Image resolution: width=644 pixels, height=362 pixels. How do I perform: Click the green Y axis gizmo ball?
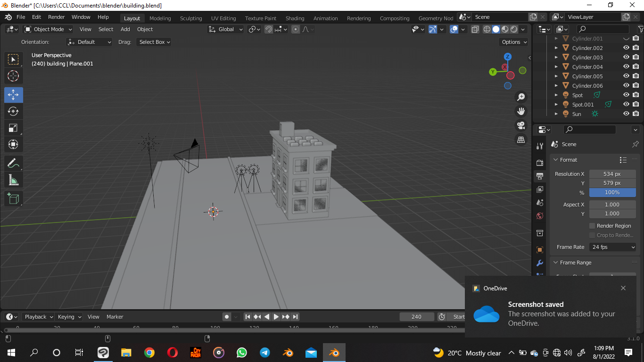point(493,72)
